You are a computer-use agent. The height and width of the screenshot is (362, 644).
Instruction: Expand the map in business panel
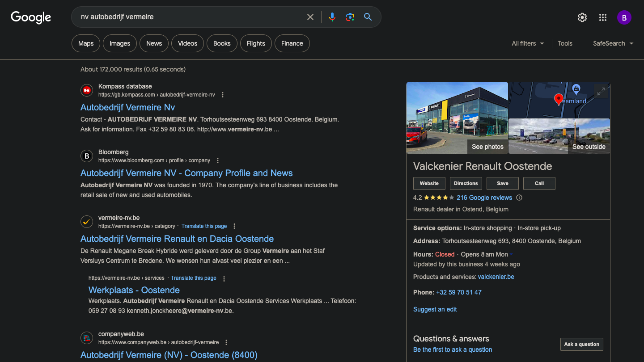[x=601, y=91]
